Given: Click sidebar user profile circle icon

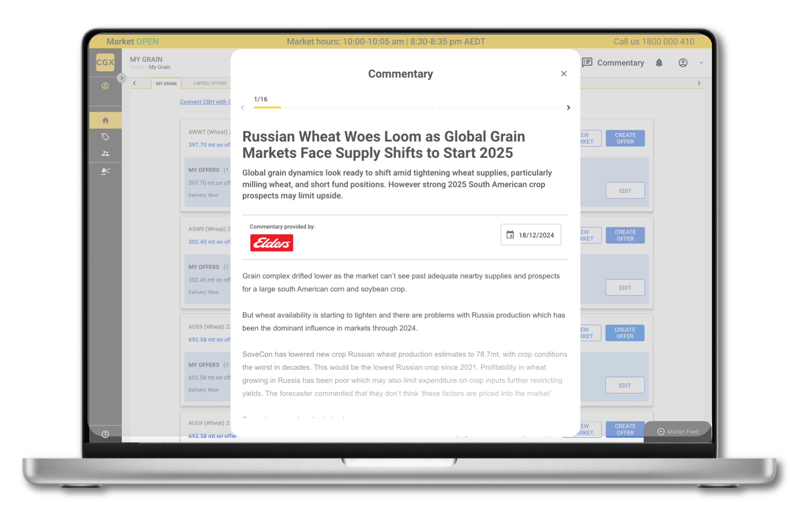Looking at the screenshot, I should tap(105, 86).
